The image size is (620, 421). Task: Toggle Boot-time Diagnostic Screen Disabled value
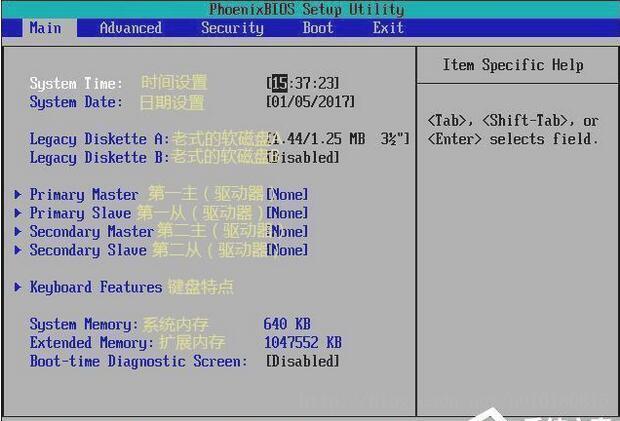pyautogui.click(x=303, y=361)
